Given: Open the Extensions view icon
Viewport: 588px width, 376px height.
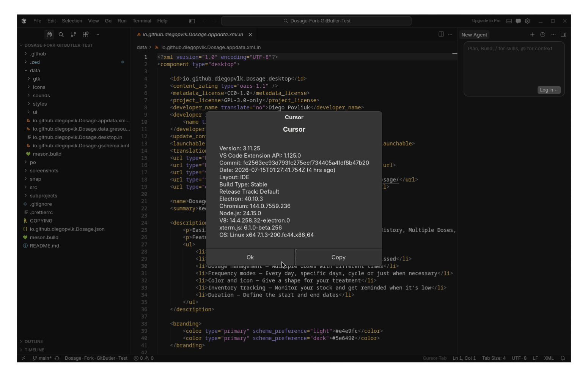Looking at the screenshot, I should pyautogui.click(x=86, y=35).
